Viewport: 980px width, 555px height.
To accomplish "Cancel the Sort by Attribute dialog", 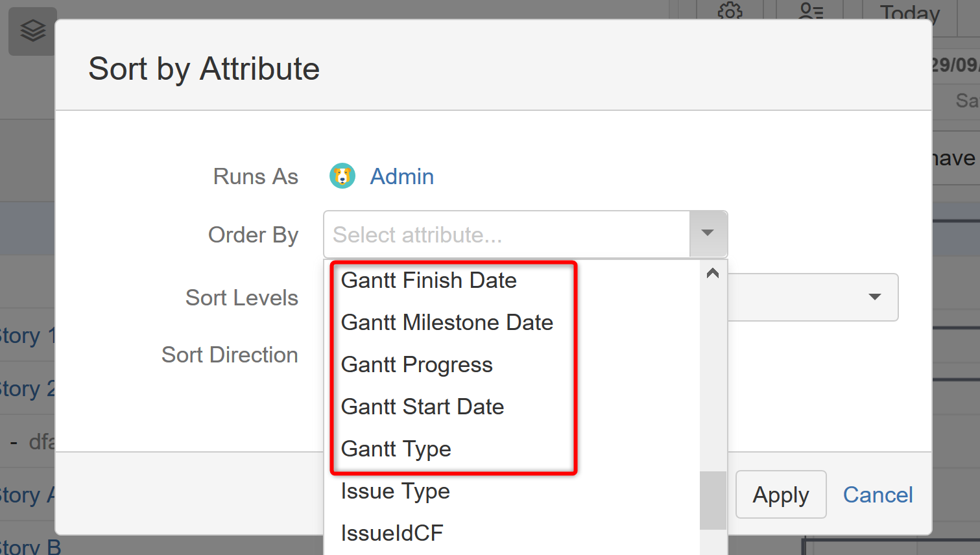I will pyautogui.click(x=878, y=494).
